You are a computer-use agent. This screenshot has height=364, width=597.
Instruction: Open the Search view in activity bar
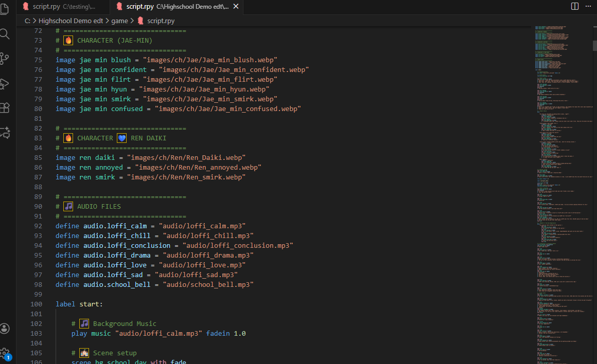tap(5, 34)
